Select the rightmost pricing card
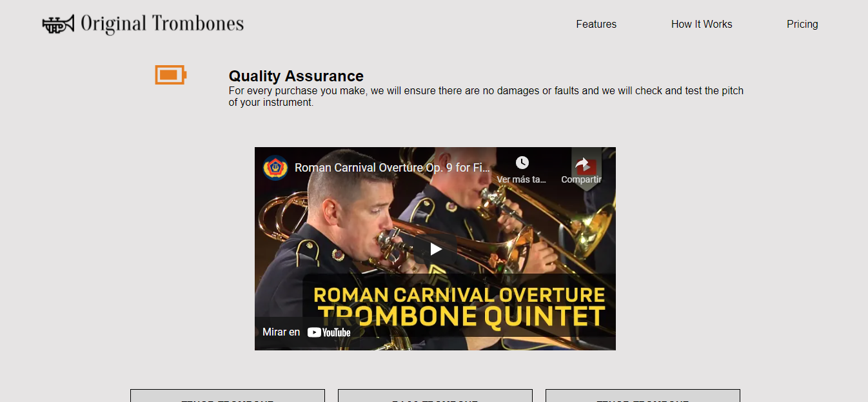The image size is (868, 402). [643, 396]
